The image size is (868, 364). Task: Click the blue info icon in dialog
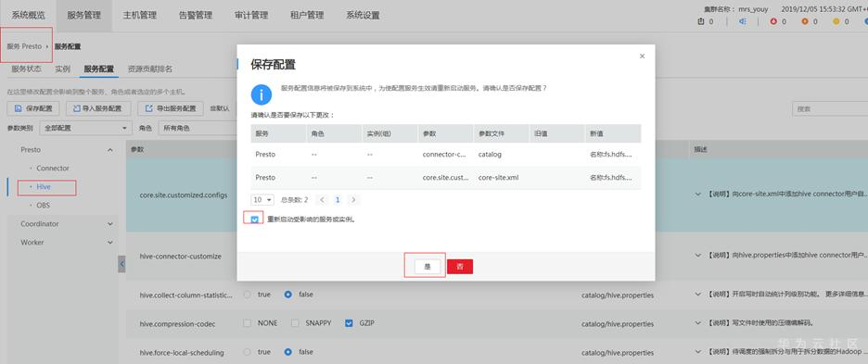(x=262, y=94)
